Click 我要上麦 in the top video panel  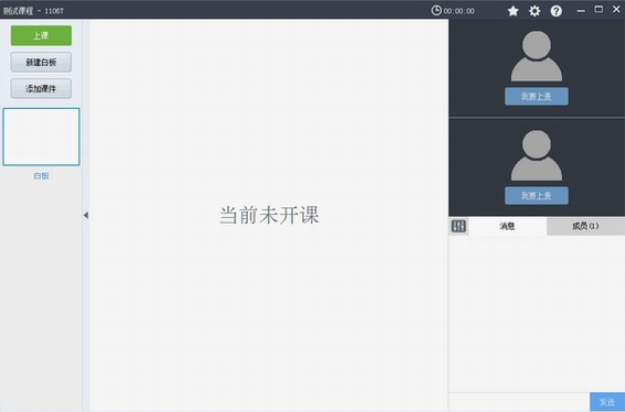point(536,97)
